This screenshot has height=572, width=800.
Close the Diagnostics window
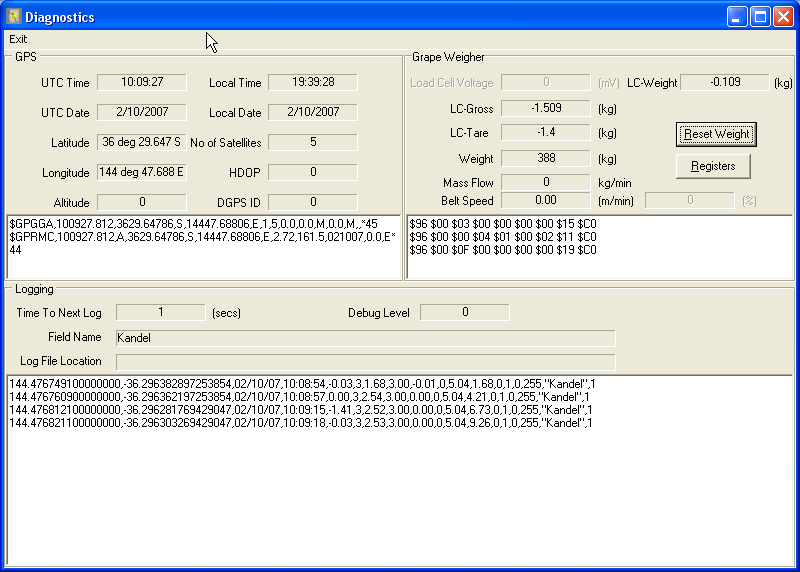coord(783,17)
